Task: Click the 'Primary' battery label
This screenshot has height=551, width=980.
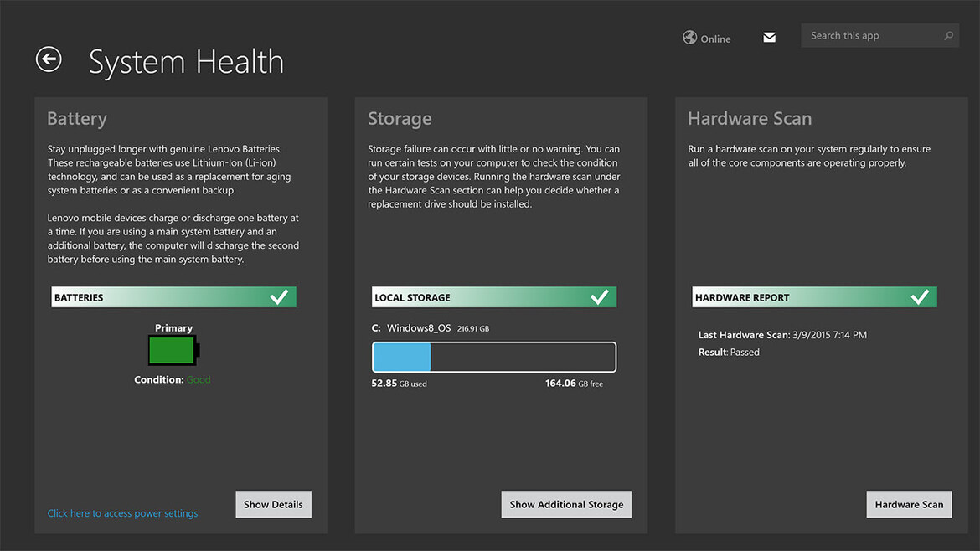Action: [x=173, y=328]
